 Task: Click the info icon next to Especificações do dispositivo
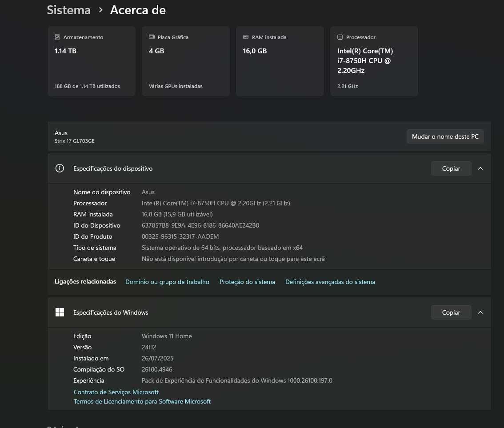pos(60,168)
